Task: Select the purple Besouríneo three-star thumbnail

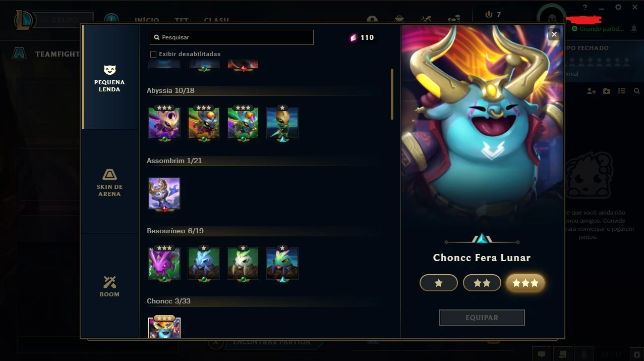Action: coord(164,263)
